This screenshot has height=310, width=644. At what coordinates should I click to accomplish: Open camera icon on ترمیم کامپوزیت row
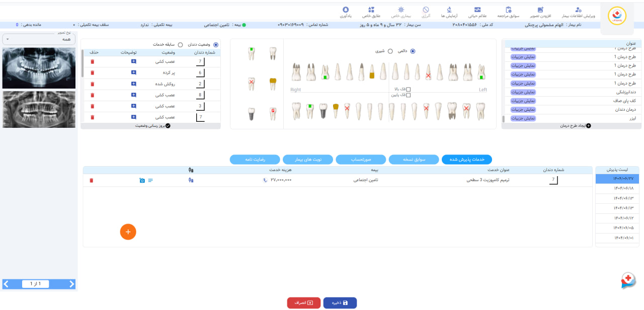142,180
